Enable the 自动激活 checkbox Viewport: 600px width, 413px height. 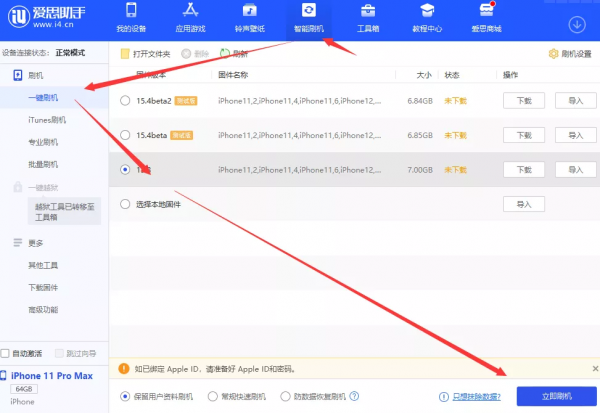click(x=5, y=353)
